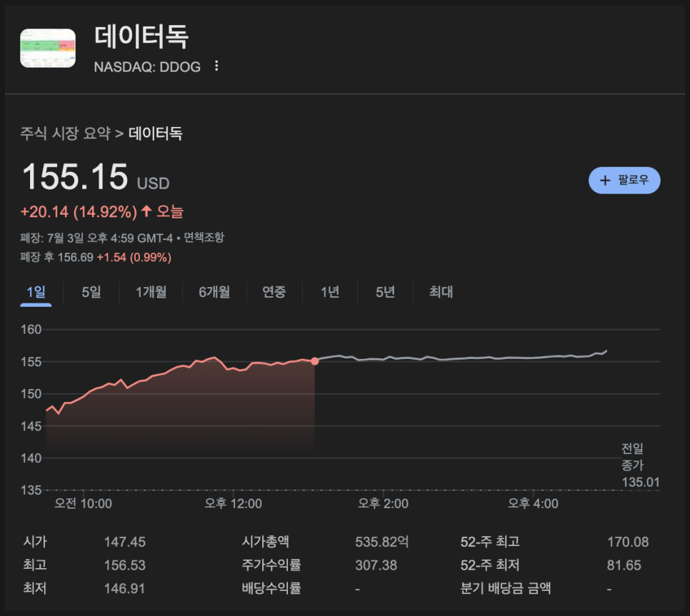Click the 145 y-axis label
Screen dimensions: 690x616
31,426
